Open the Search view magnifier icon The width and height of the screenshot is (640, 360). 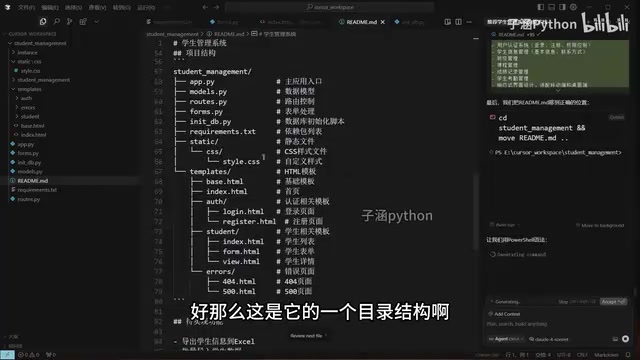56,22
